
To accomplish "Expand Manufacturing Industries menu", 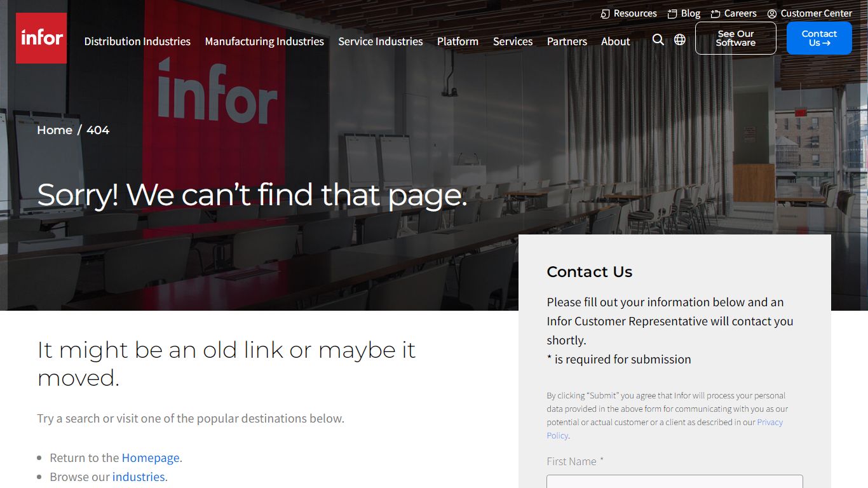I will coord(264,41).
